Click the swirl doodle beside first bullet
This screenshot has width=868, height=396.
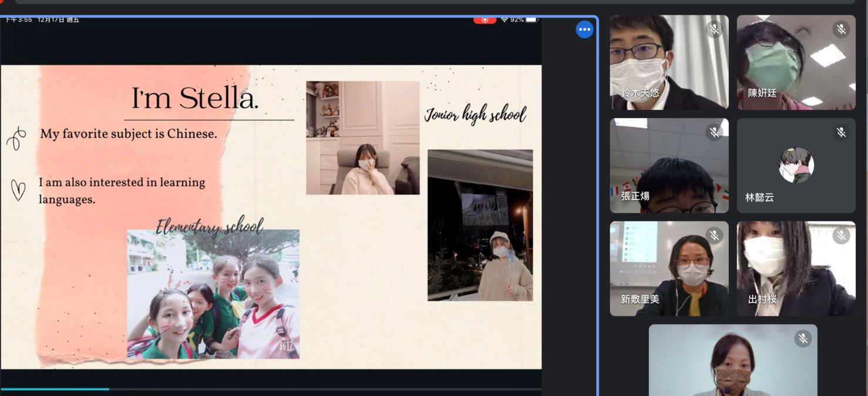(x=16, y=139)
